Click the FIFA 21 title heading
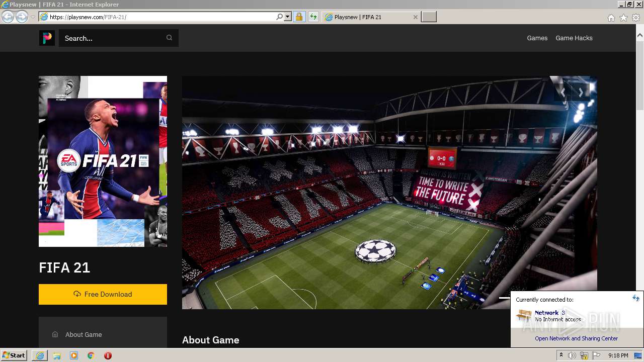 [x=64, y=267]
